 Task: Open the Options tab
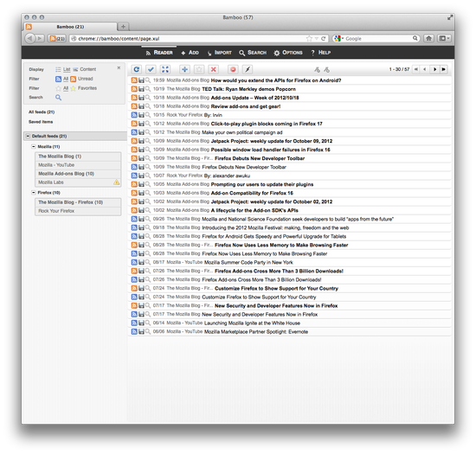(288, 53)
